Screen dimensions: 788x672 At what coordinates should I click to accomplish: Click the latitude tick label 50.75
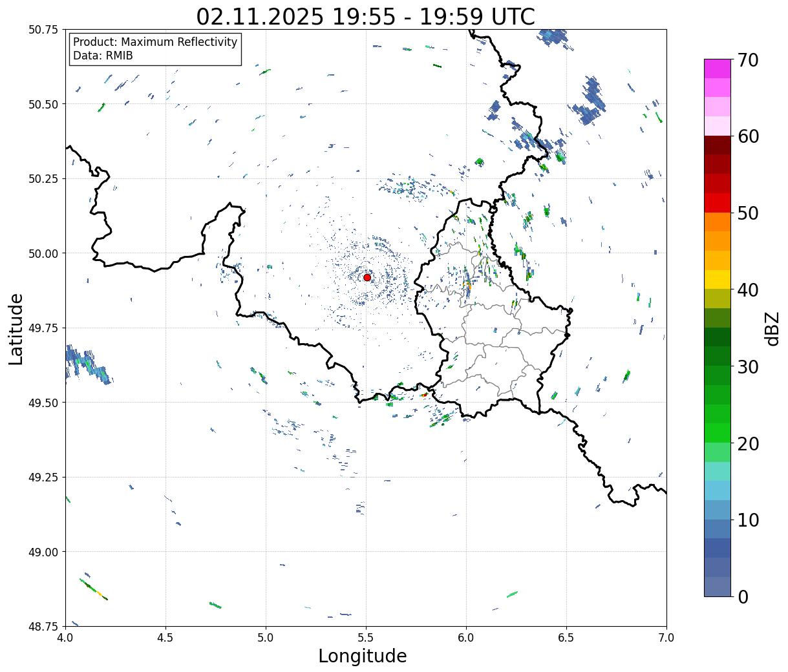coord(43,30)
